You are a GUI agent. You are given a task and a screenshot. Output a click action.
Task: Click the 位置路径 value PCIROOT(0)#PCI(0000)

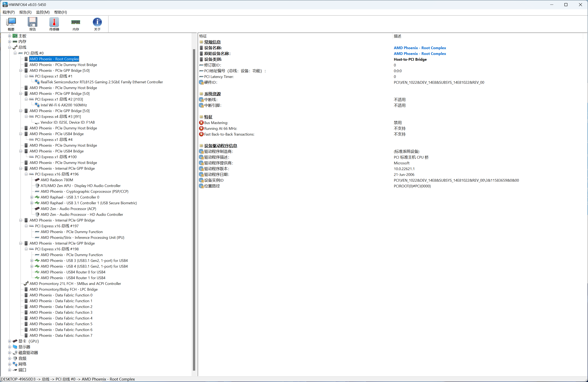pyautogui.click(x=412, y=186)
